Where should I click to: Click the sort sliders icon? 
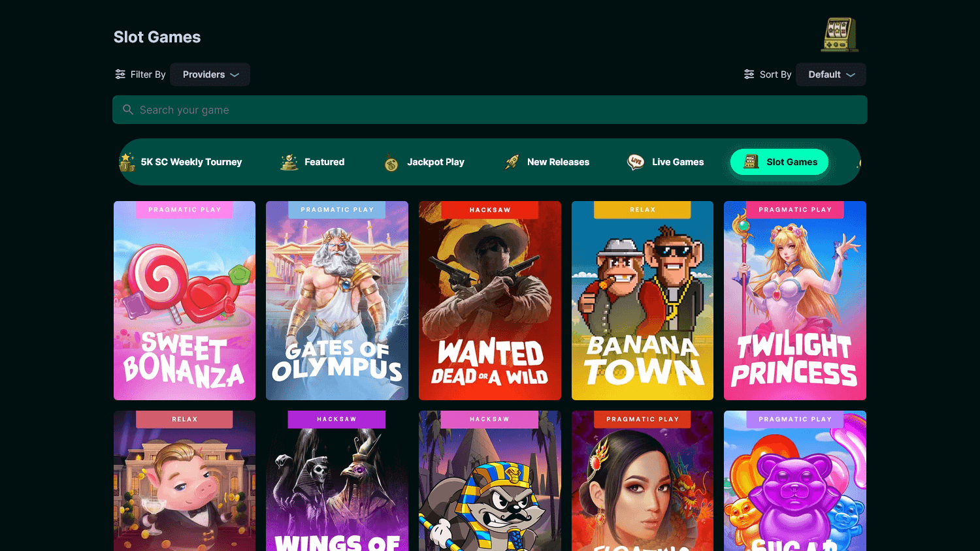749,74
